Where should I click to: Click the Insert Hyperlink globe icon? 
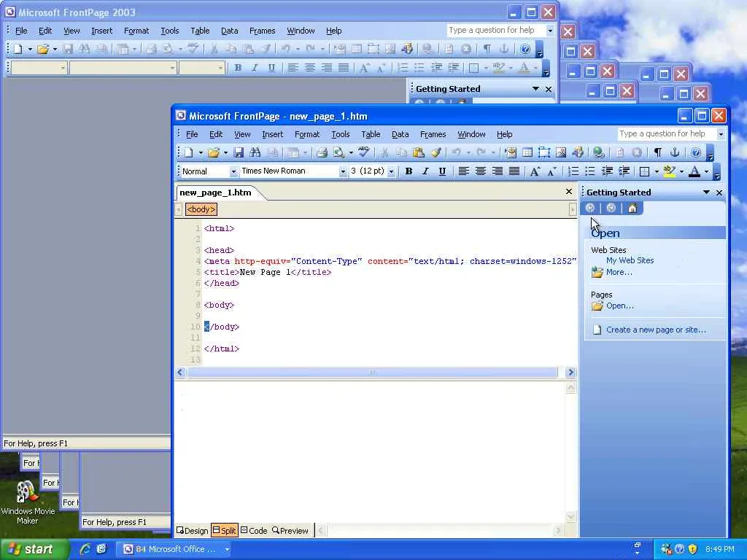(x=598, y=152)
